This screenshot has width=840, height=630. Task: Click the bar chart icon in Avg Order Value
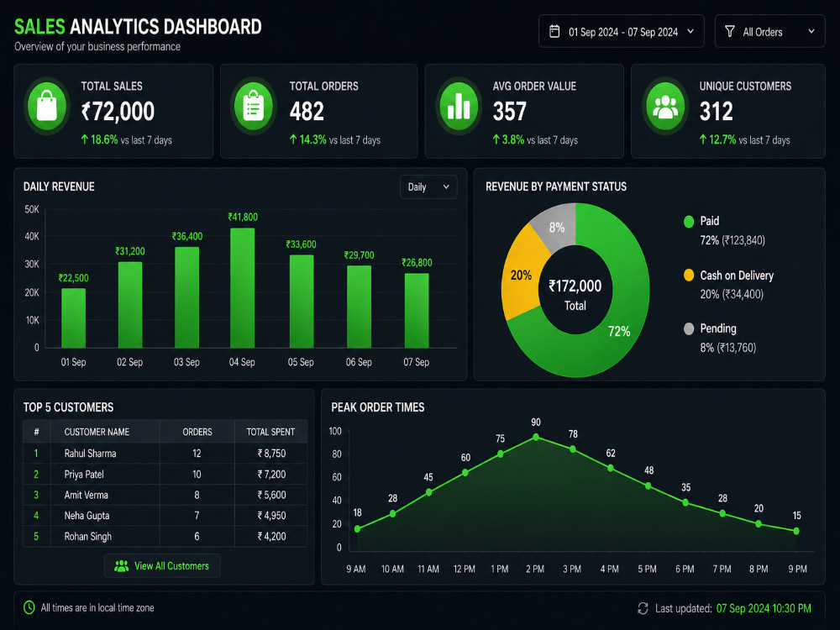[459, 106]
